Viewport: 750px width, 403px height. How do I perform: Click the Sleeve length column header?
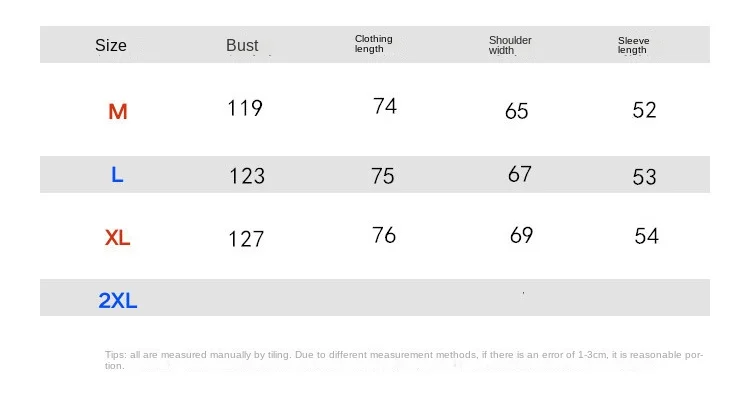pos(633,45)
